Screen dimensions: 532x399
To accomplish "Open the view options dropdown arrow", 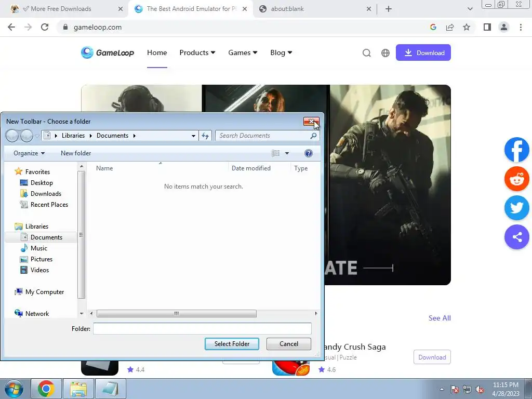I will coord(287,153).
